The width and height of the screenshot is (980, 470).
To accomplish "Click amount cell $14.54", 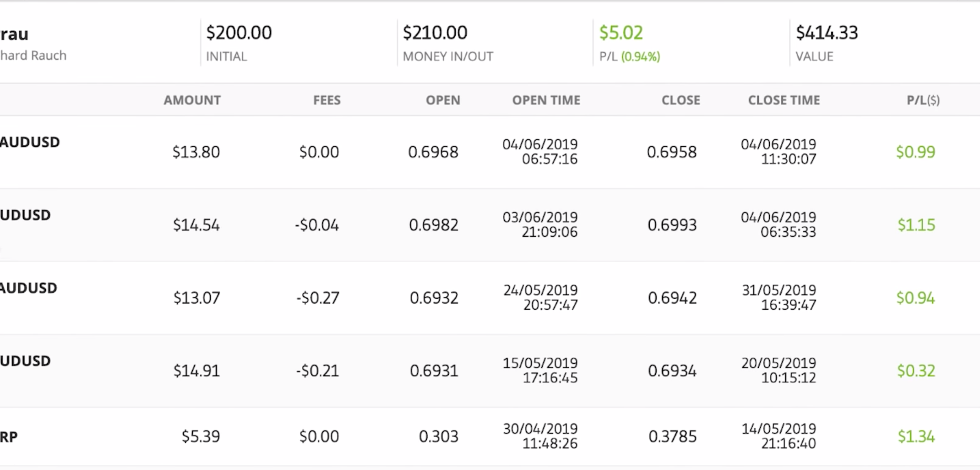I will click(196, 225).
